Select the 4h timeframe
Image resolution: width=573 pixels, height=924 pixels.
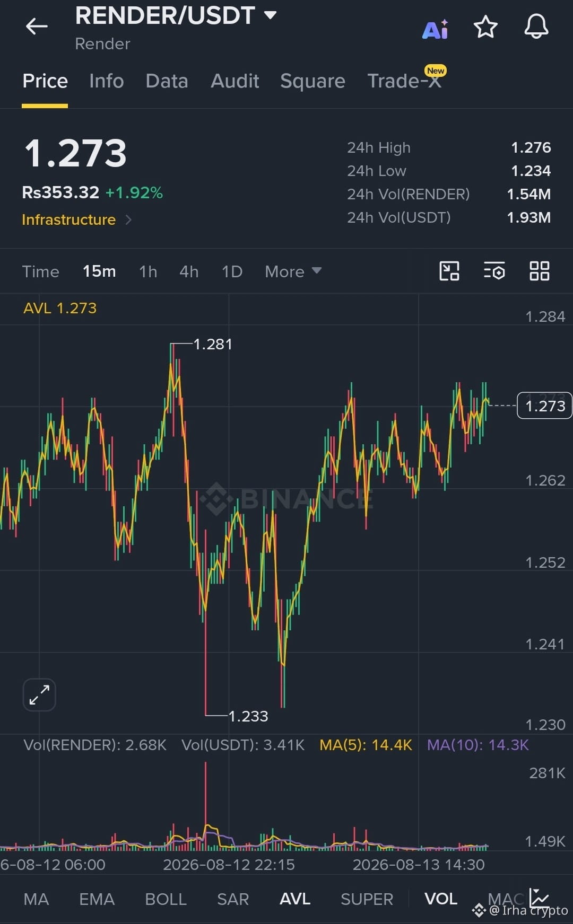coord(189,271)
